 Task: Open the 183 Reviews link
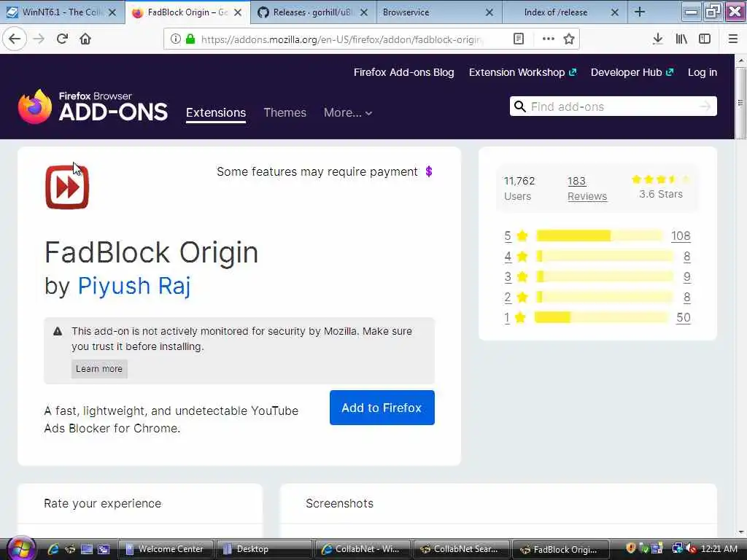point(587,189)
